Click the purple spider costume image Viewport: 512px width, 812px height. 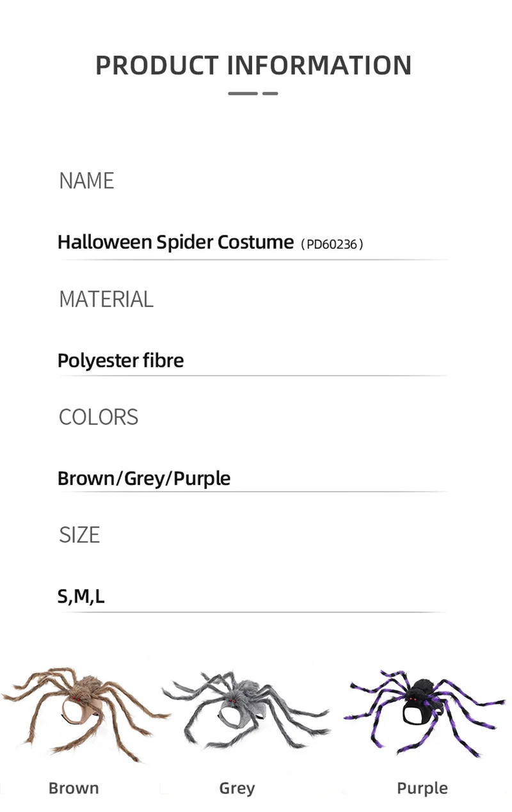(x=424, y=713)
